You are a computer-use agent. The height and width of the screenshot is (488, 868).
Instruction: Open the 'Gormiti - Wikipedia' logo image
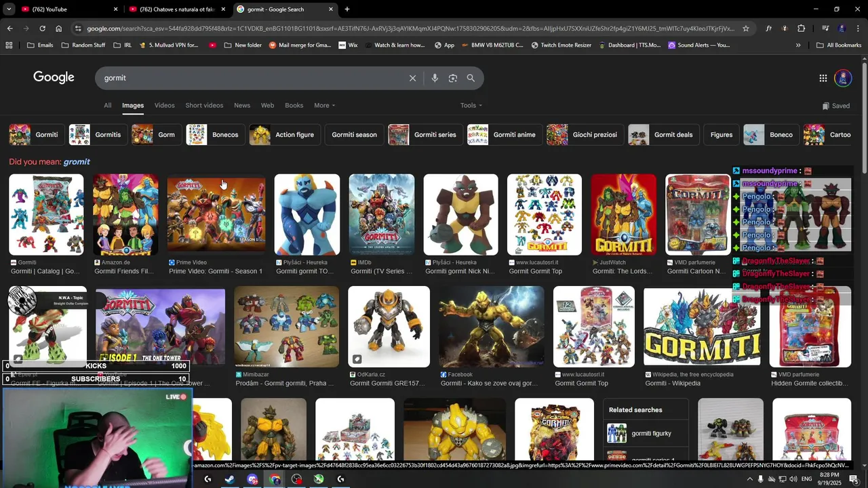702,327
